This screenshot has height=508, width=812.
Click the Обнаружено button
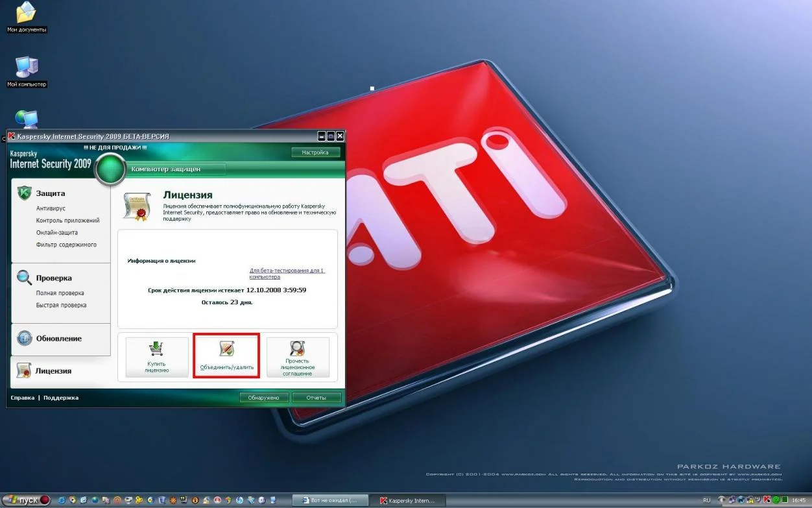(x=263, y=398)
